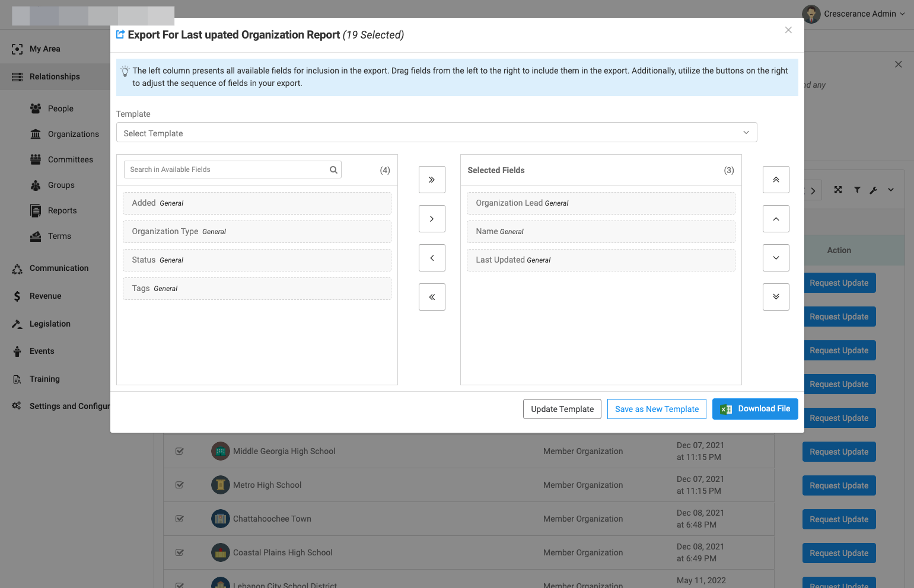Toggle checkbox for Chattahoochee Town row
Image resolution: width=914 pixels, height=588 pixels.
tap(180, 519)
